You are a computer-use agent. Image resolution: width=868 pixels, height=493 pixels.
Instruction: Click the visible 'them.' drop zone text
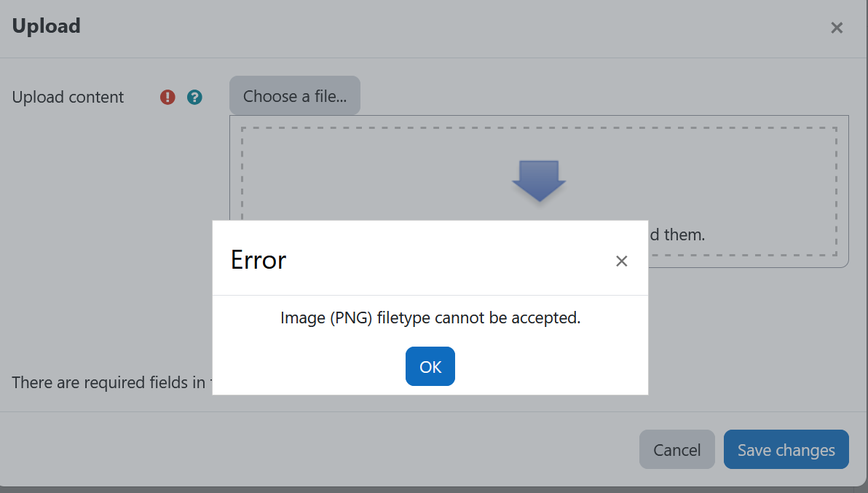(684, 234)
